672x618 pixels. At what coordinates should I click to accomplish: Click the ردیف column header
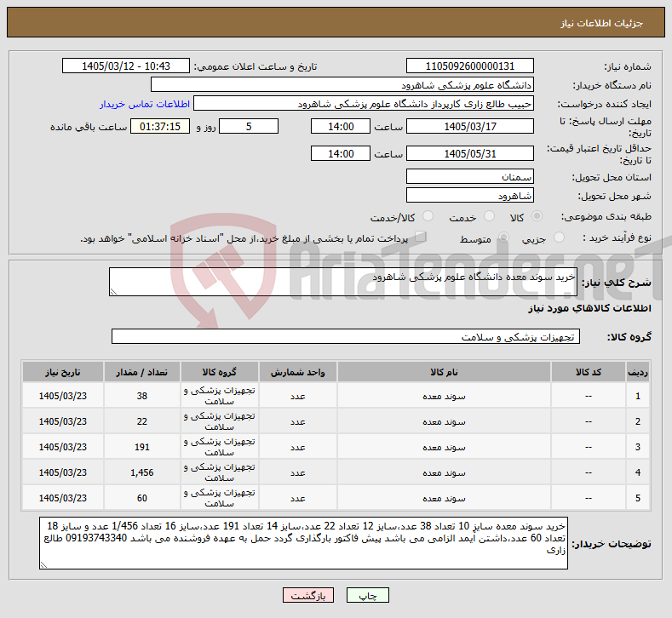click(638, 372)
